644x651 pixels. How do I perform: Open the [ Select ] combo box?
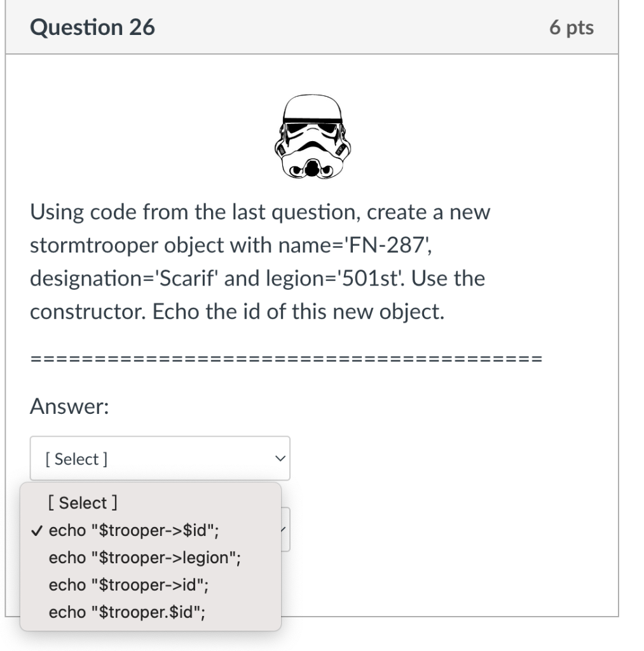point(159,458)
